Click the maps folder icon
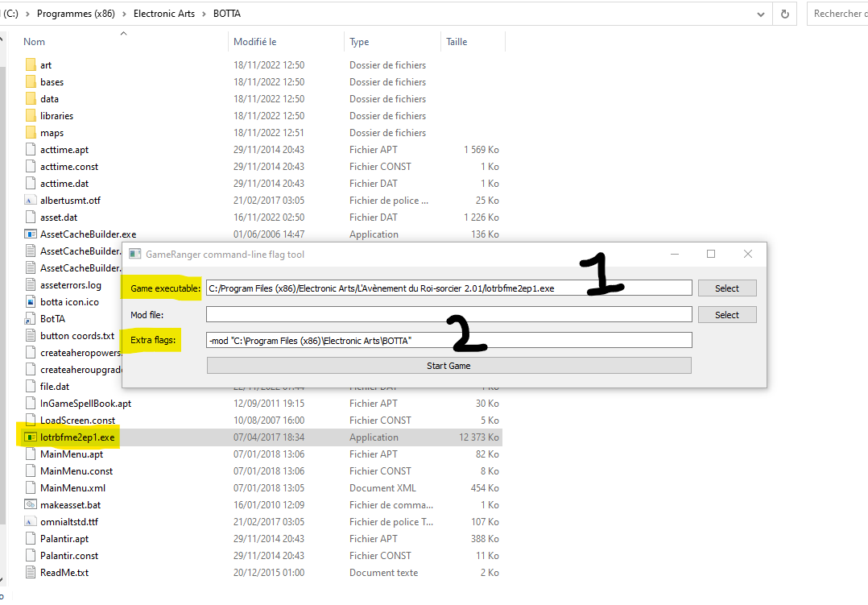Viewport: 868px width, 605px height. [x=31, y=133]
